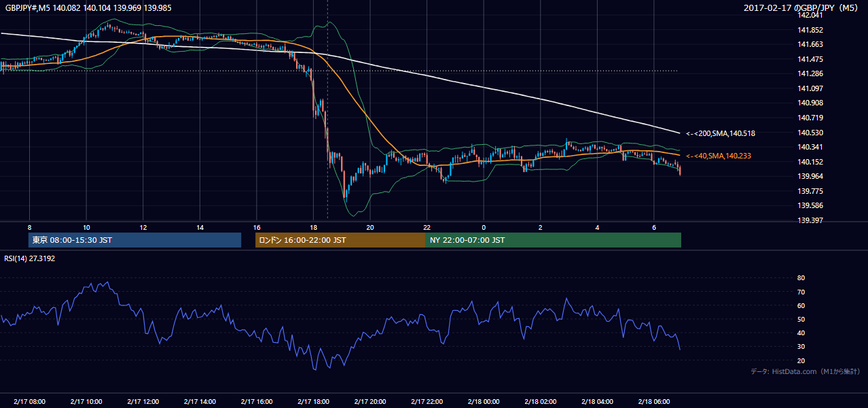Click the bottom time label 2/18 06:00

(x=653, y=402)
